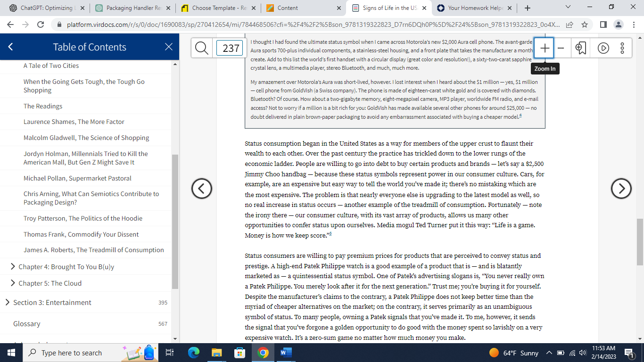Screen dimensions: 644x362
Task: Open Microsoft Store from the taskbar
Action: click(x=239, y=353)
